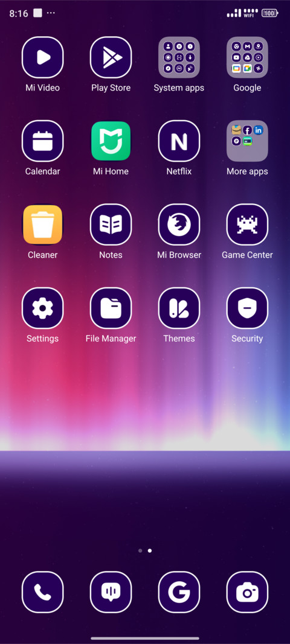The width and height of the screenshot is (290, 644).
Task: Open the Themes app
Action: tap(179, 308)
